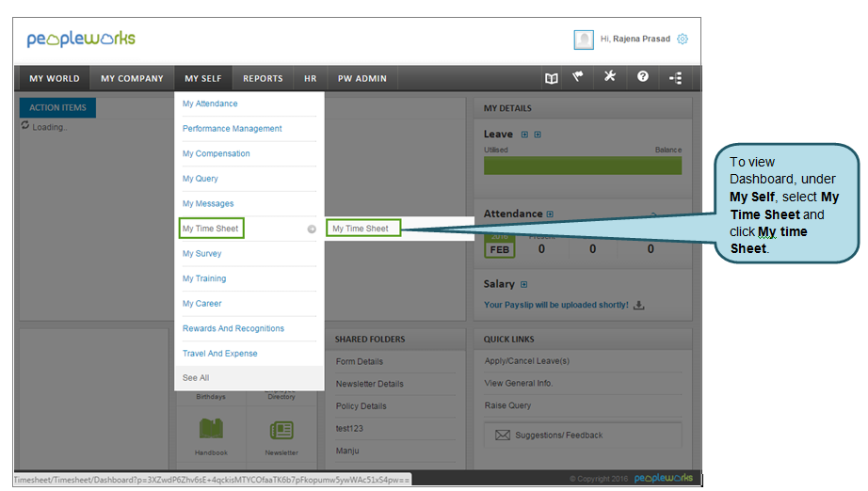This screenshot has width=868, height=491.
Task: Click the SHARED FOLDERS header
Action: (x=370, y=340)
